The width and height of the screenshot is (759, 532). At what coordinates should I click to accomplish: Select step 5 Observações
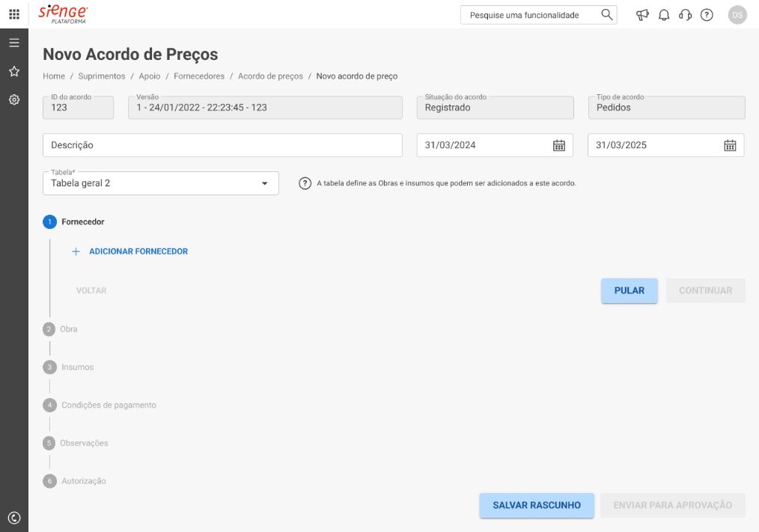pyautogui.click(x=76, y=443)
